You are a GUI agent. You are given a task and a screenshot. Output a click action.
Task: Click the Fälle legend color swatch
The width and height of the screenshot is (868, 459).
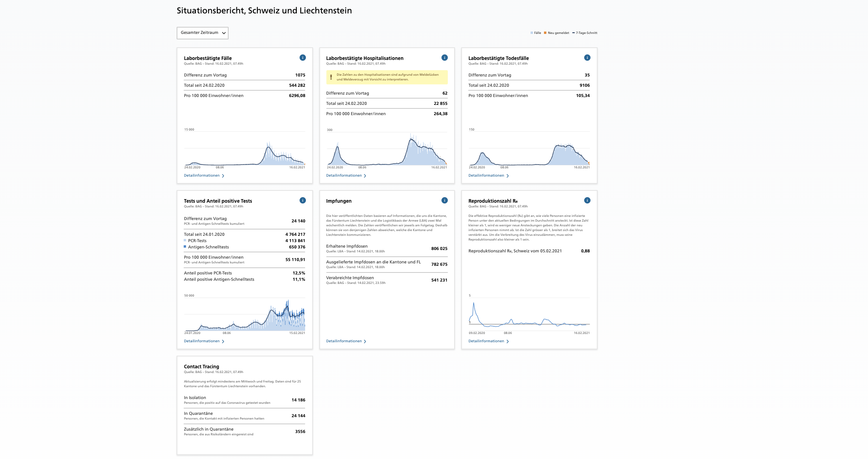tap(532, 33)
